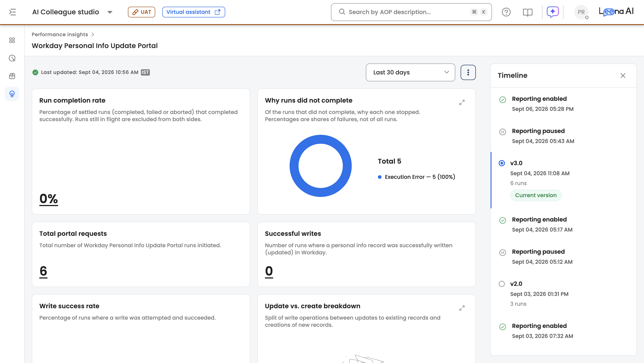Viewport: 644px width, 363px height.
Task: Go to Performance insights breadcrumb
Action: click(x=60, y=34)
